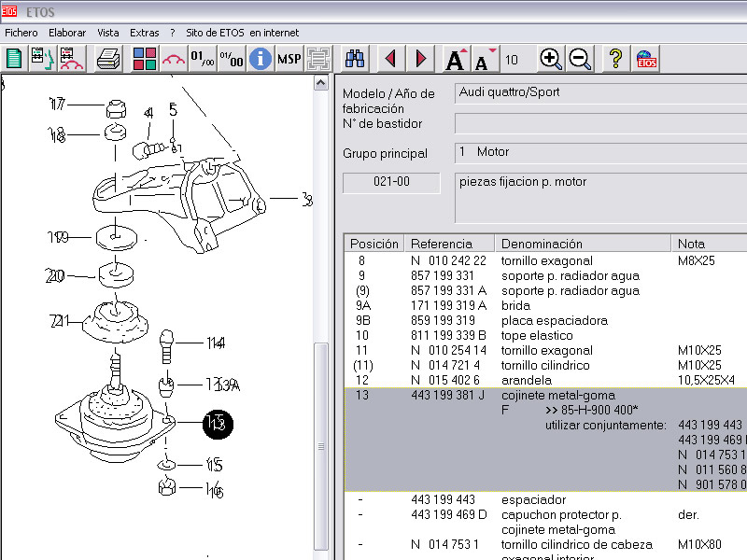Viewport: 747px width, 560px height.
Task: Click the binoculars search icon
Action: (355, 59)
